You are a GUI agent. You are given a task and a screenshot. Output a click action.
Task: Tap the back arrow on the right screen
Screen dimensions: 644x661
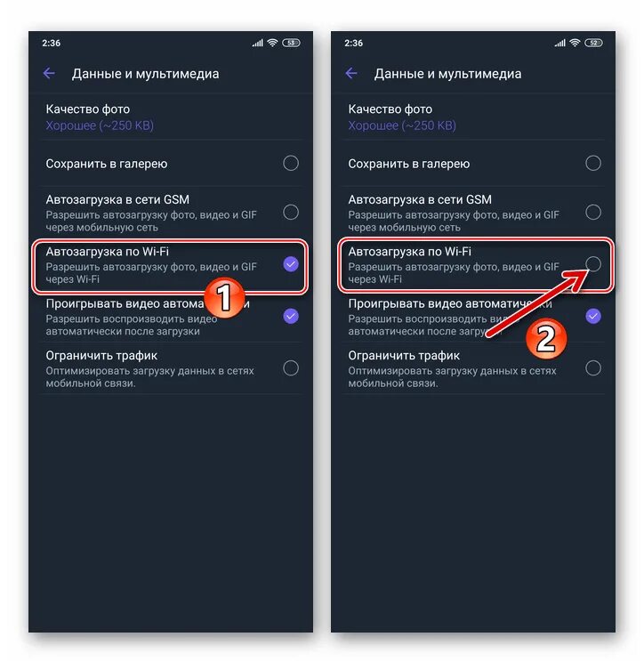[x=351, y=73]
